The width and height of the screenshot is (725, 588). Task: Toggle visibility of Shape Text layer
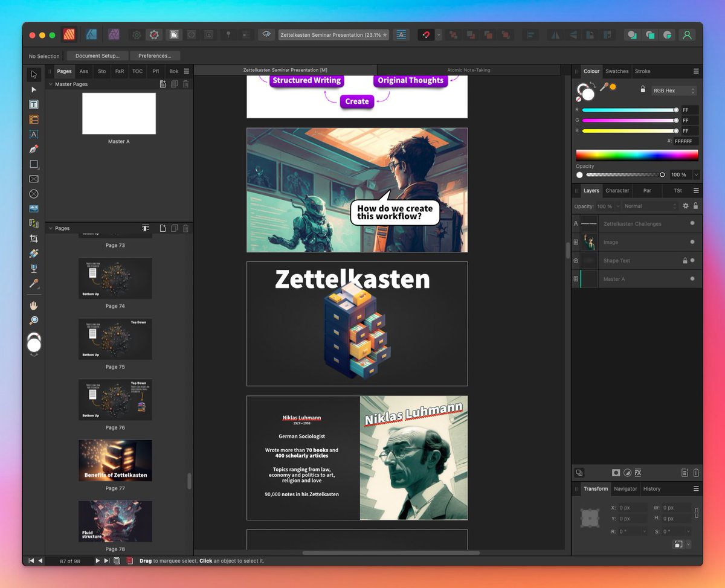point(692,260)
